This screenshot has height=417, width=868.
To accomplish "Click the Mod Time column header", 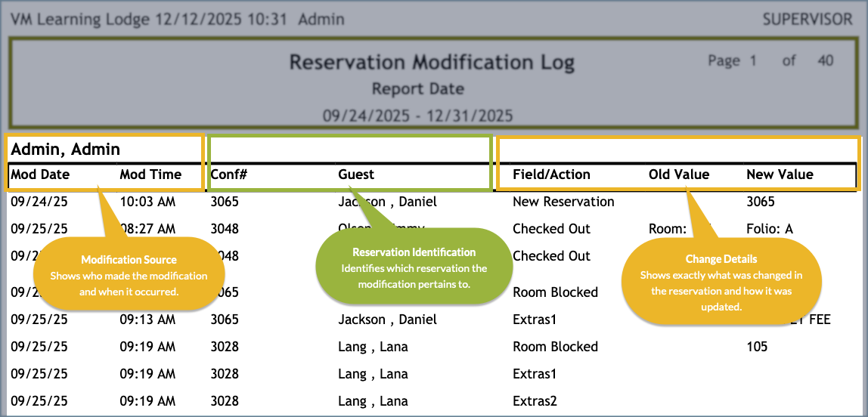I will (x=150, y=175).
